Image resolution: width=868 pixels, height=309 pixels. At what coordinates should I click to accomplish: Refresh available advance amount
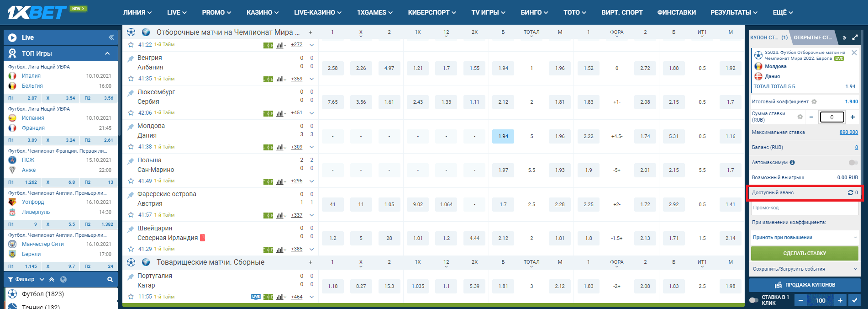click(850, 192)
